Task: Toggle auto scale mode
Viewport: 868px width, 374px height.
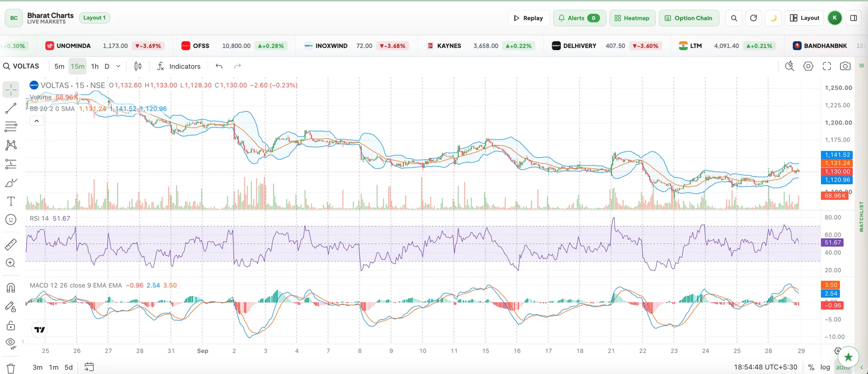Action: pyautogui.click(x=842, y=368)
